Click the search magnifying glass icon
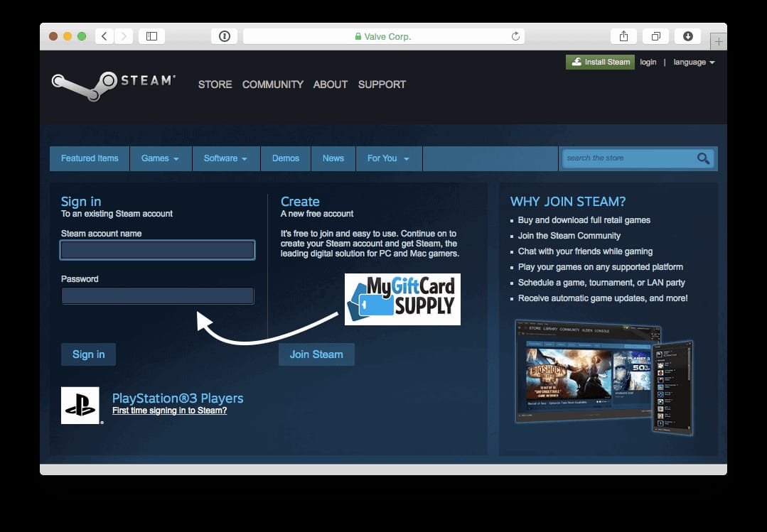The image size is (767, 532). (702, 158)
